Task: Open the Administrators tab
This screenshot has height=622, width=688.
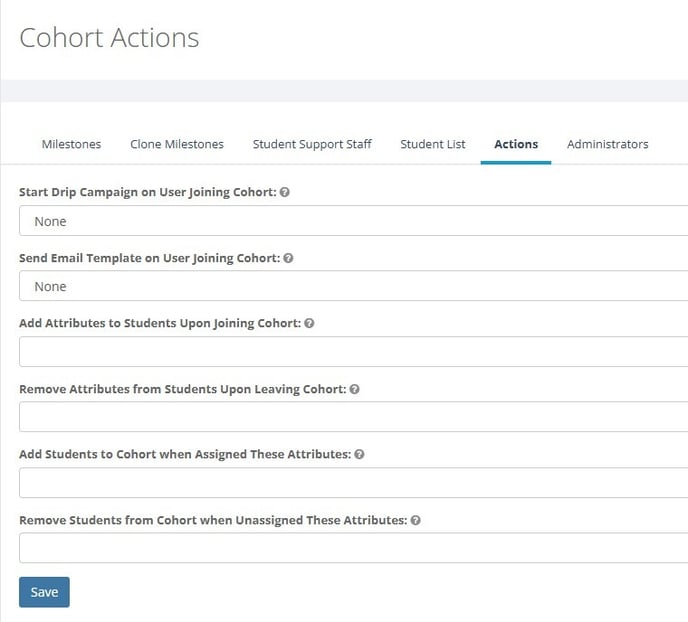Action: 607,144
